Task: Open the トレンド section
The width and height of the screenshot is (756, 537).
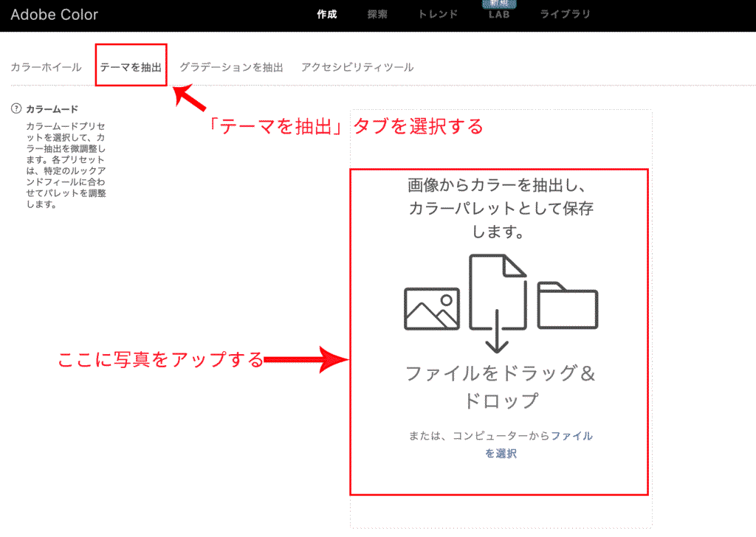Action: (x=438, y=15)
